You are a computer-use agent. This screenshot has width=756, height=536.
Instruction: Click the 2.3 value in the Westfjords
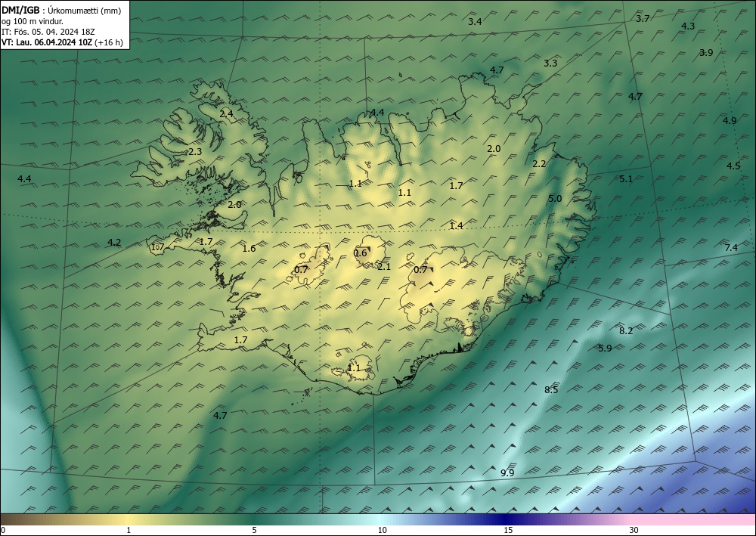tap(195, 152)
